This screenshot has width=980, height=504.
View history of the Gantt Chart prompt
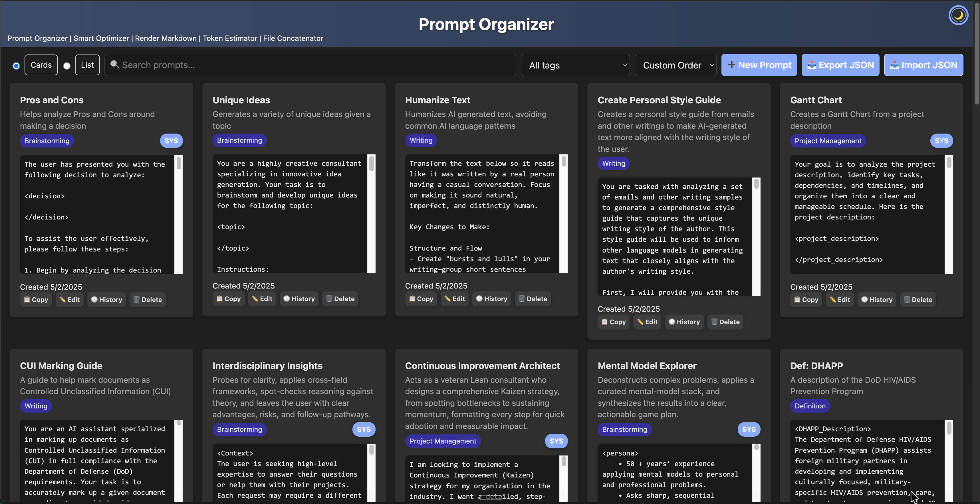tap(876, 299)
